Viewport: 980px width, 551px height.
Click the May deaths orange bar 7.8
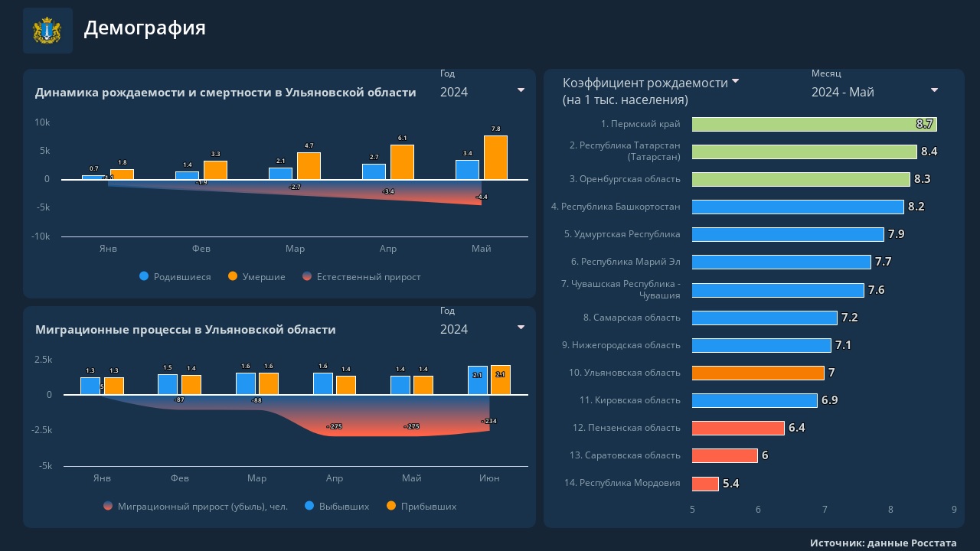tap(495, 158)
